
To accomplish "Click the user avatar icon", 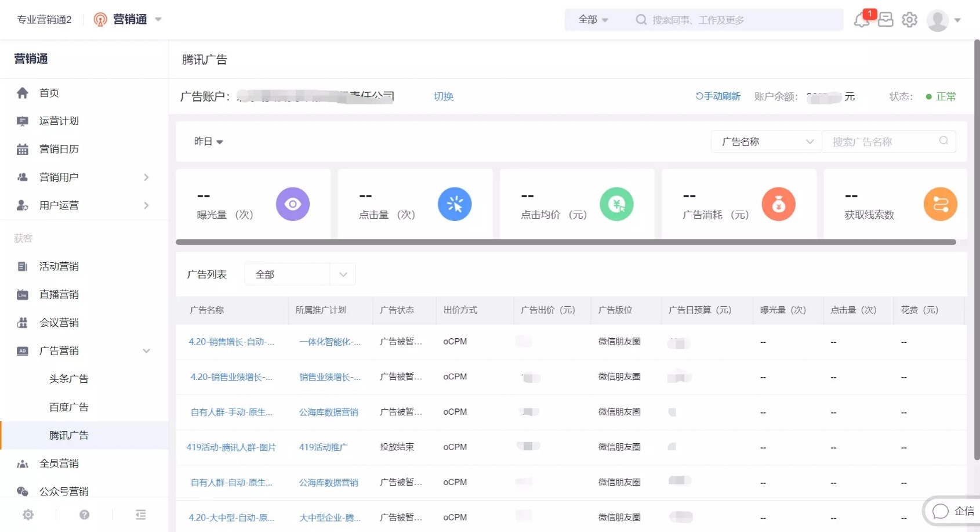I will pyautogui.click(x=937, y=20).
